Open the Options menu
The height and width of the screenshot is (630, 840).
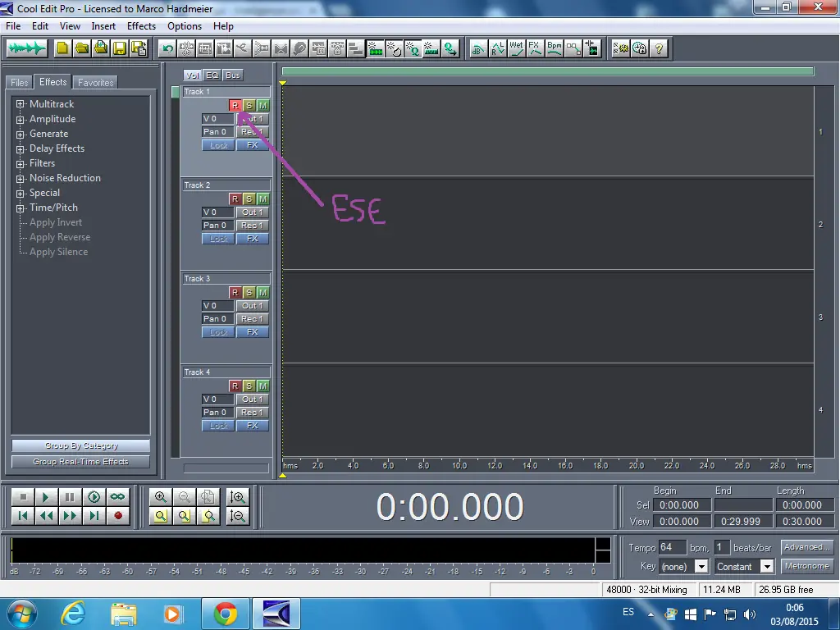[x=185, y=26]
